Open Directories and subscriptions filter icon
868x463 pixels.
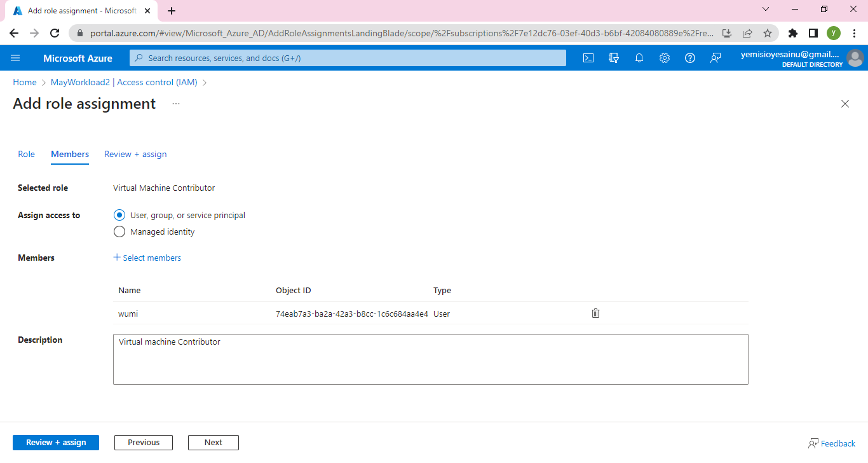tap(614, 58)
